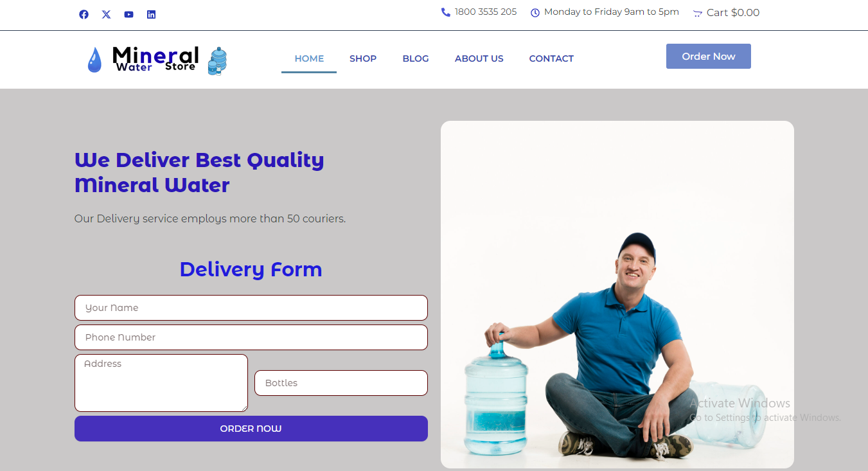This screenshot has width=868, height=471.
Task: Open the SHOP menu item
Action: (x=363, y=58)
